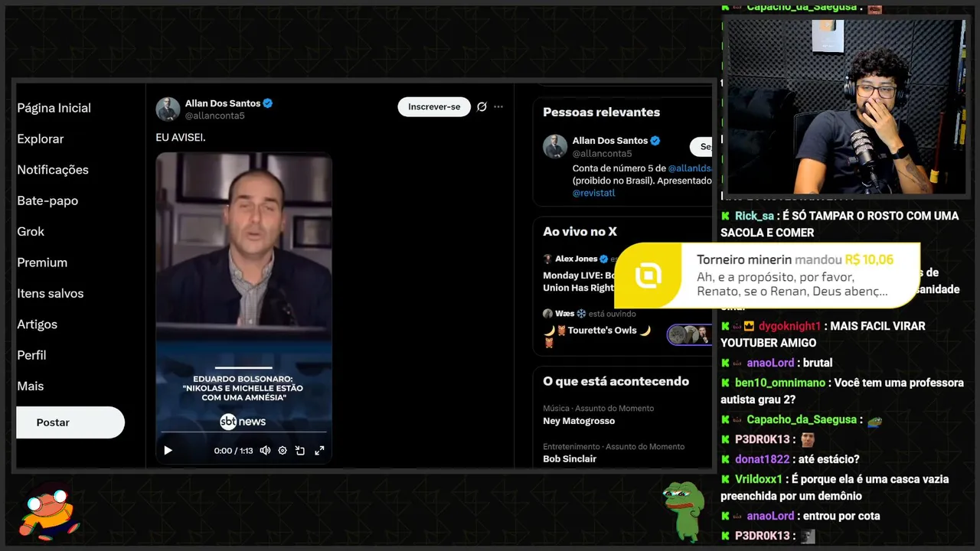Mute the video with the speaker icon
The image size is (980, 551).
265,451
